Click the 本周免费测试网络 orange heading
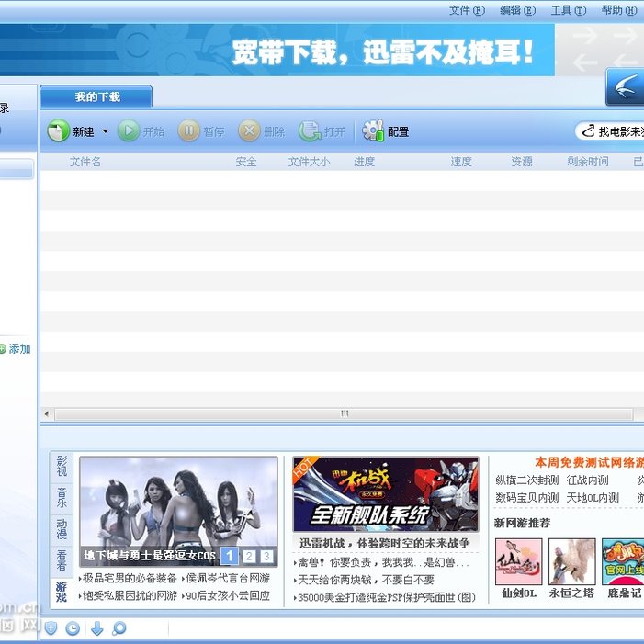 point(590,462)
